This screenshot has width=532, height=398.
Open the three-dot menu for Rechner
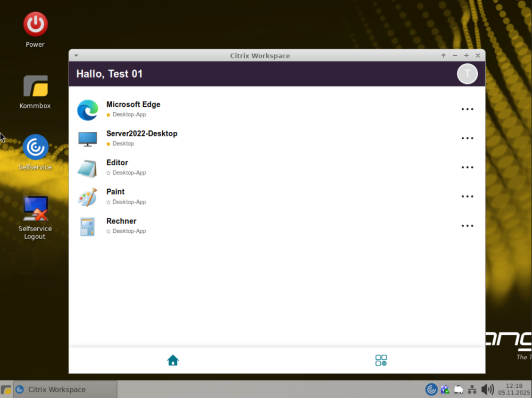click(x=467, y=226)
